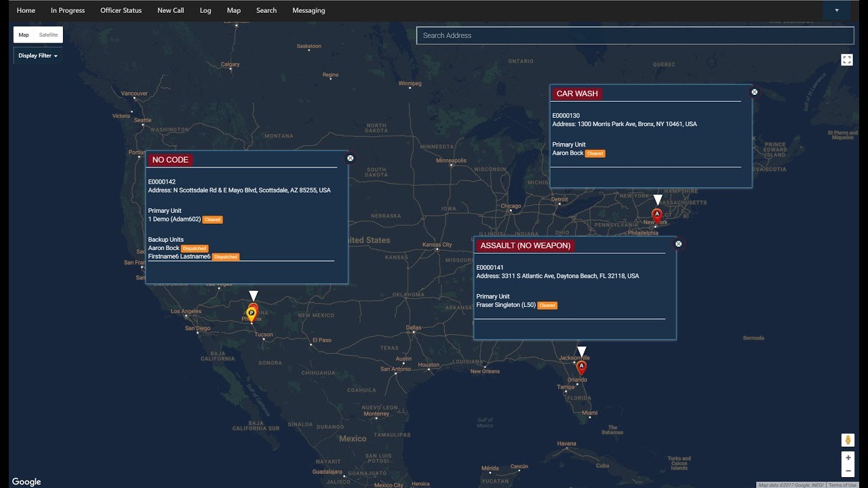The image size is (868, 488).
Task: Click the yellow P marker near Phoenix
Action: 251,314
